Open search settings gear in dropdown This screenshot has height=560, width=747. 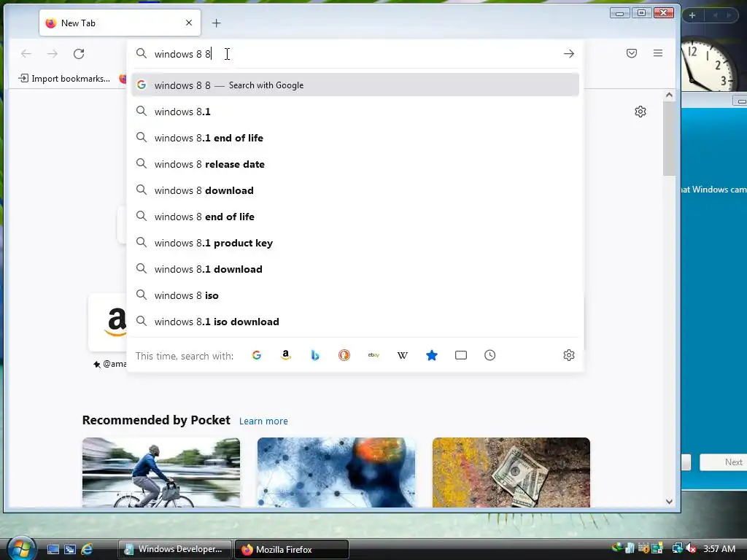(x=569, y=355)
